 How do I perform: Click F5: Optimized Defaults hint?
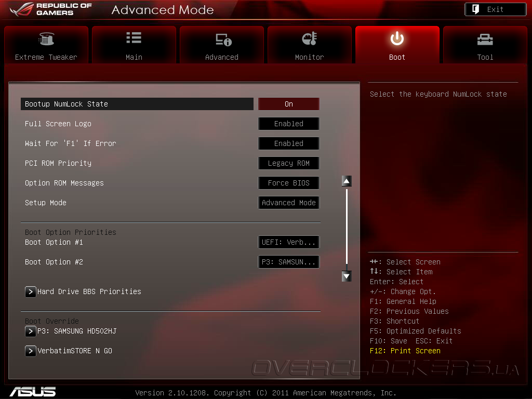416,331
